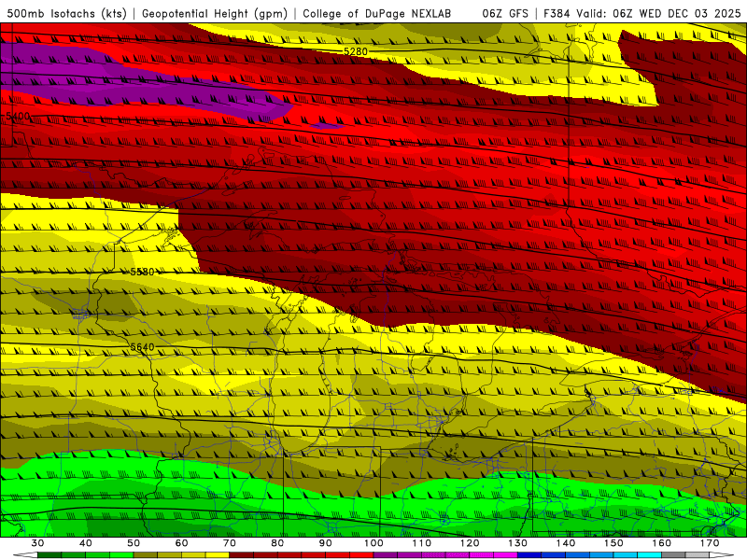The image size is (747, 560).
Task: Click the "Valid: 06Z WED DEC 03 2025" text
Action: click(659, 13)
